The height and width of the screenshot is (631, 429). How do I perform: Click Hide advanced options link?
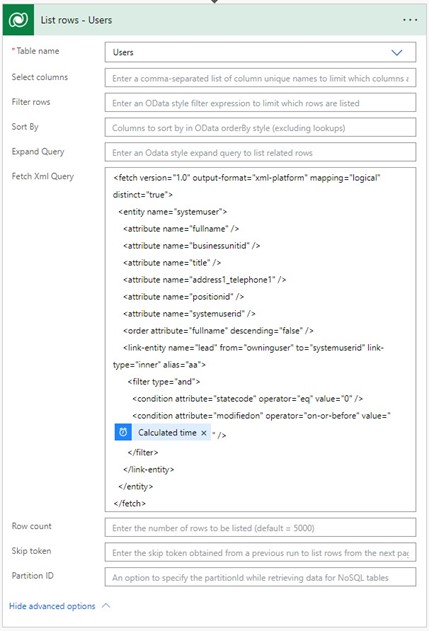(52, 606)
